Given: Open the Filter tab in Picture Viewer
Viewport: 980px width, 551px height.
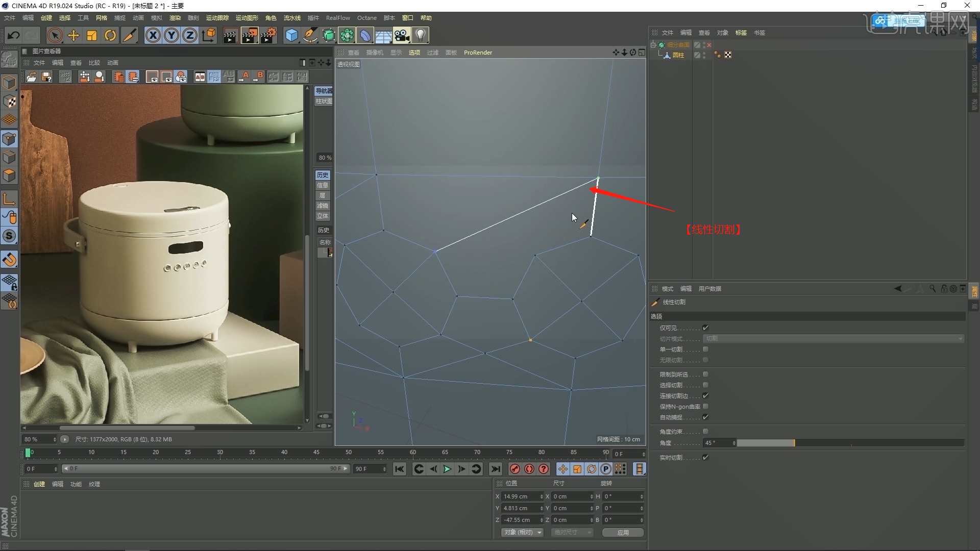Looking at the screenshot, I should 323,206.
